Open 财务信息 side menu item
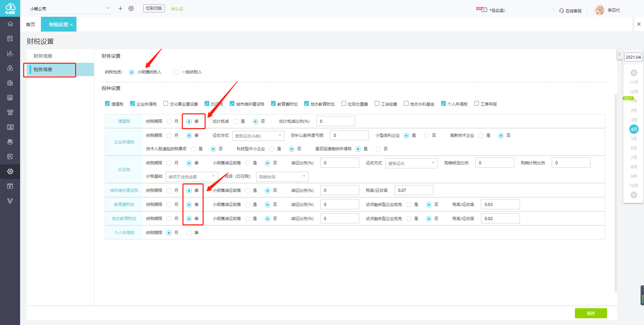This screenshot has height=325, width=644. 60,56
